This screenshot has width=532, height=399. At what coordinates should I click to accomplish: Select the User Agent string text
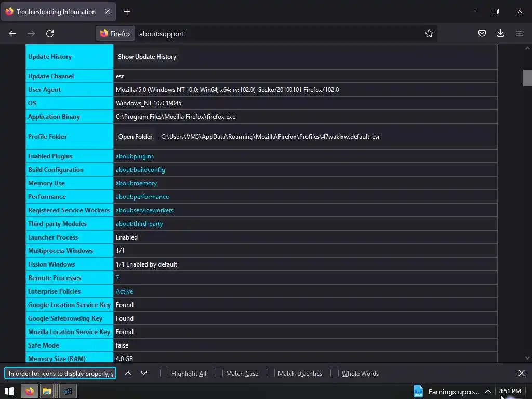pyautogui.click(x=228, y=90)
